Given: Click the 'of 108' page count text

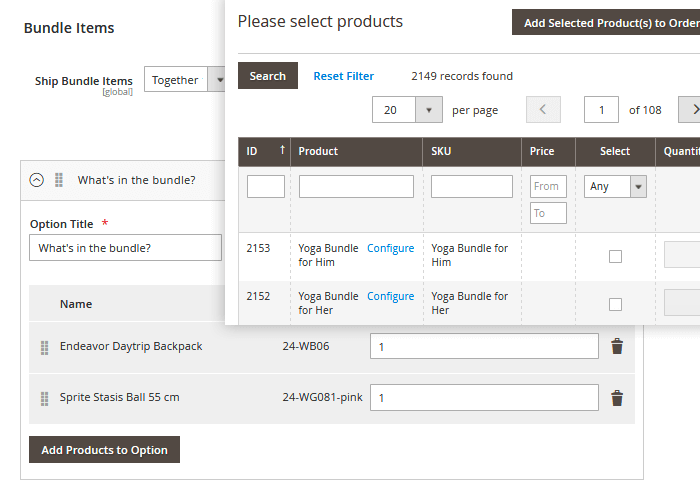Looking at the screenshot, I should point(645,110).
